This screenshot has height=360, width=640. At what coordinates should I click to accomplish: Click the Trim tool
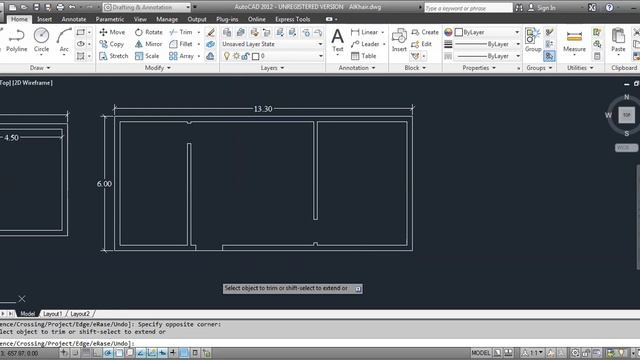pos(181,32)
